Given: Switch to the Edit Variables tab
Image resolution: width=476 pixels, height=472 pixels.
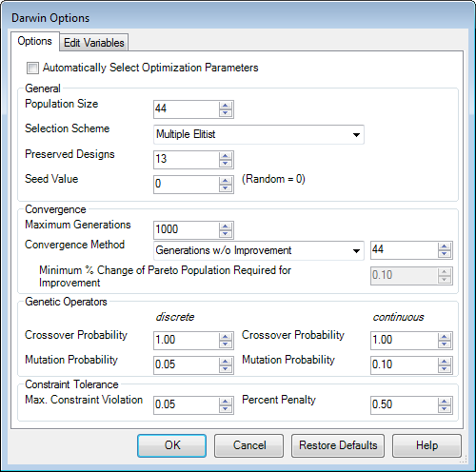Looking at the screenshot, I should point(94,43).
